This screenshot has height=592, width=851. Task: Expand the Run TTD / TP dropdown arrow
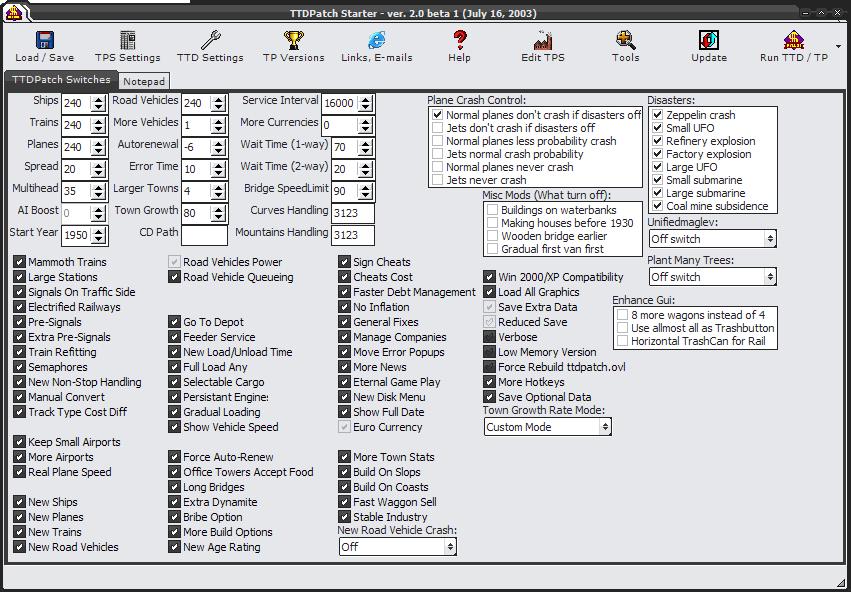pyautogui.click(x=839, y=47)
